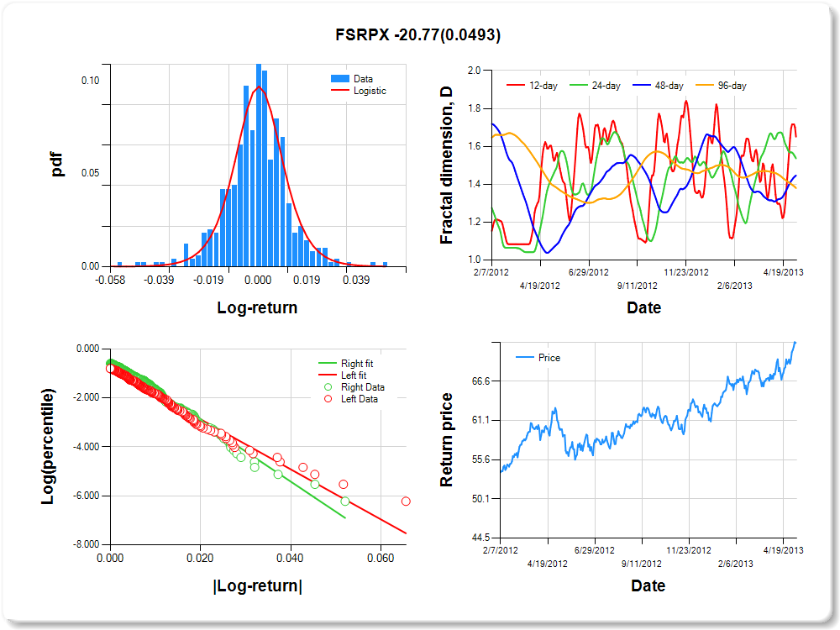Image resolution: width=840 pixels, height=630 pixels.
Task: Click the 1.6 tick on fractal axis
Action: pos(474,145)
